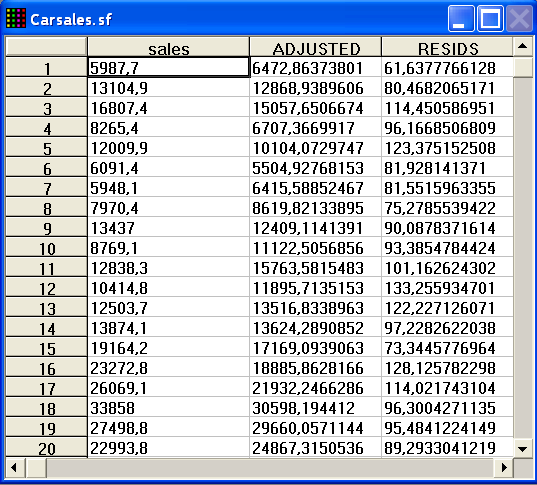Click sales cell 5987,7

point(168,67)
